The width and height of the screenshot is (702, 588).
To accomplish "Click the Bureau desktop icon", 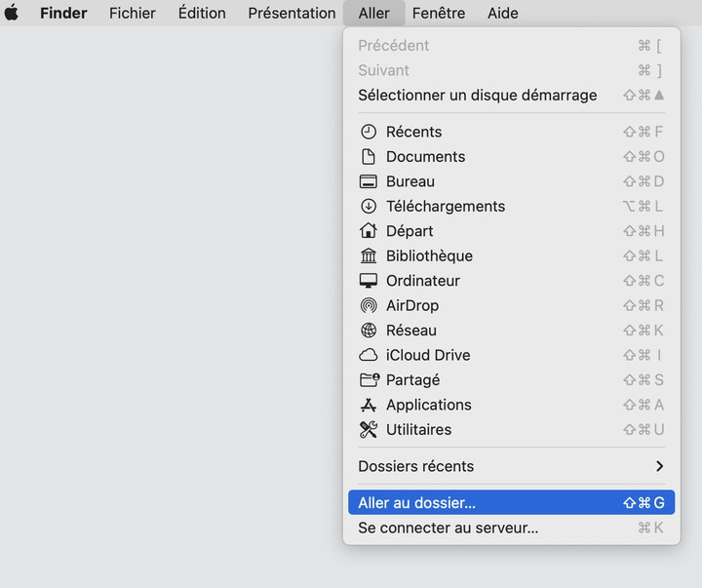I will [368, 181].
